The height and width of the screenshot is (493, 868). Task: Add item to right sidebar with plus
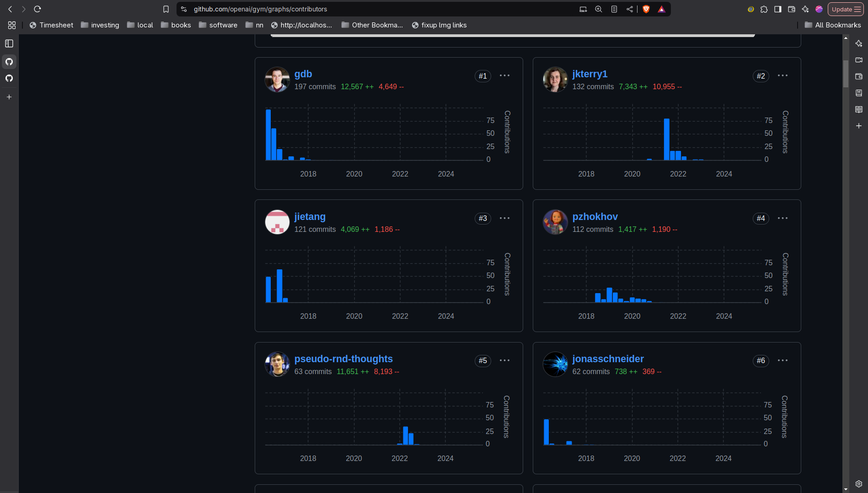pyautogui.click(x=859, y=126)
